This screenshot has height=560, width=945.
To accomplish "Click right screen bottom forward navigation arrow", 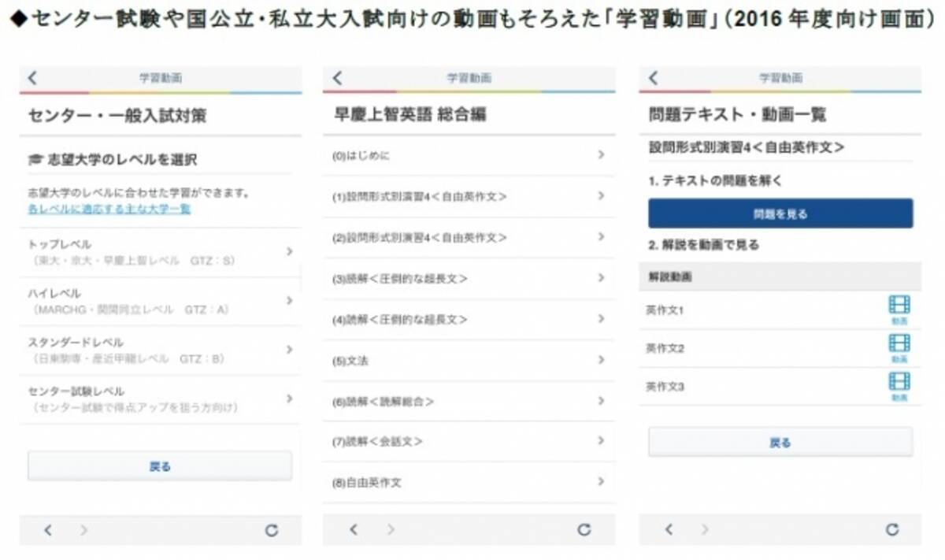I will 705,530.
